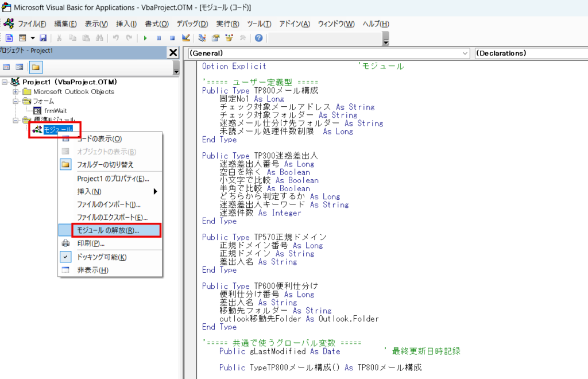The height and width of the screenshot is (379, 588).
Task: Select frmWait form in project tree
Action: pyautogui.click(x=55, y=110)
